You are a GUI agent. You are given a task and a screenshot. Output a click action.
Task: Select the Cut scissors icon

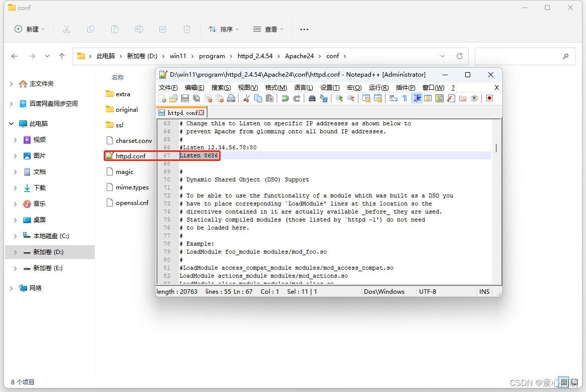click(x=246, y=98)
